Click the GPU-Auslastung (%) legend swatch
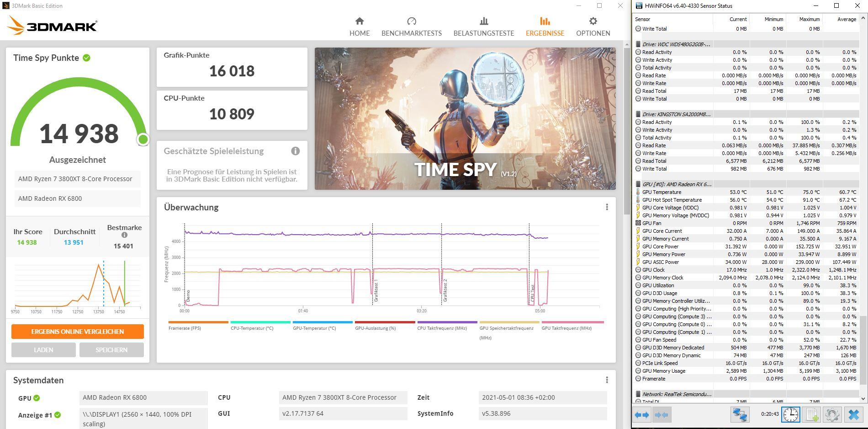Screen dimensions: 868x429 click(x=385, y=322)
